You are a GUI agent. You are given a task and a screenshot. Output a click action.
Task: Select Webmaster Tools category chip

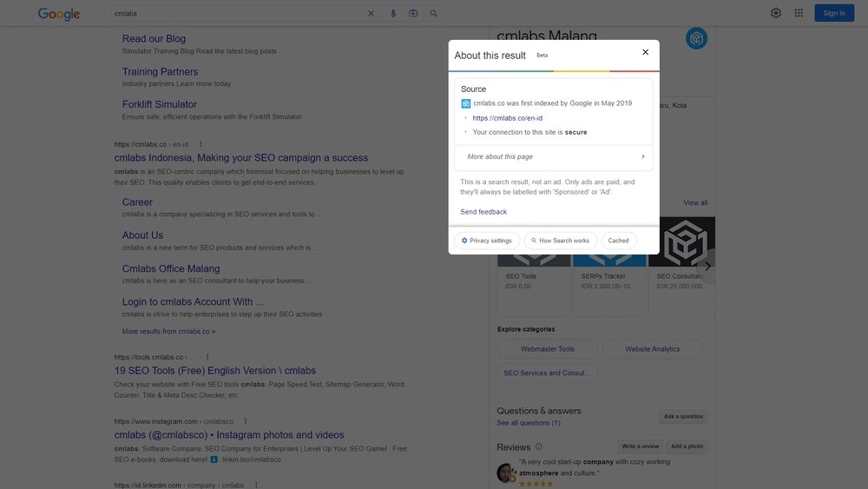click(547, 349)
